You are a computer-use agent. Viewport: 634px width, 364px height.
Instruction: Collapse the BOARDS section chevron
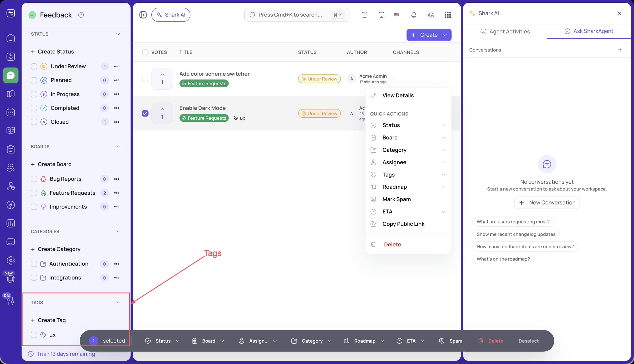[x=118, y=147]
